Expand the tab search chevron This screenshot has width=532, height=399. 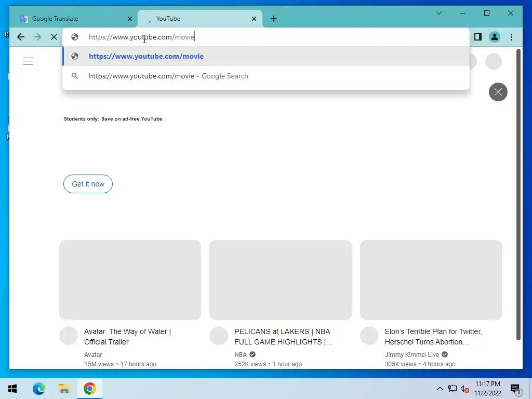tap(438, 13)
